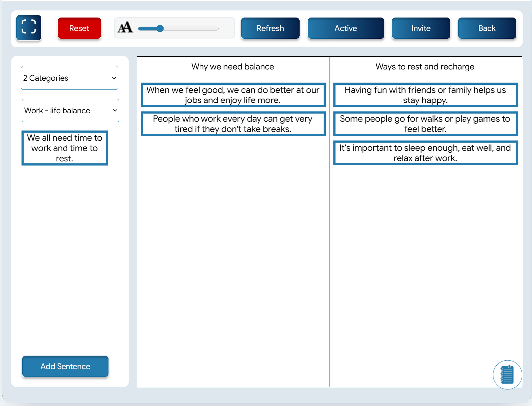Click the font size AA icon
This screenshot has height=406, width=532.
click(125, 28)
